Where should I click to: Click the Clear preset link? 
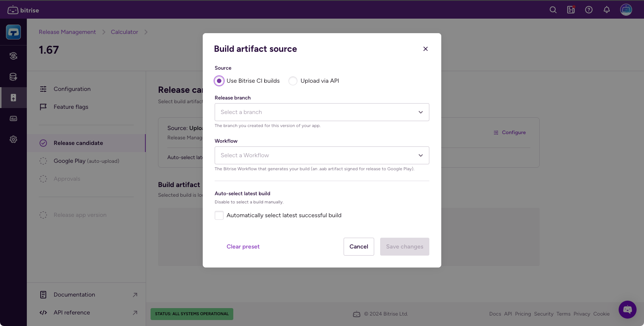243,247
